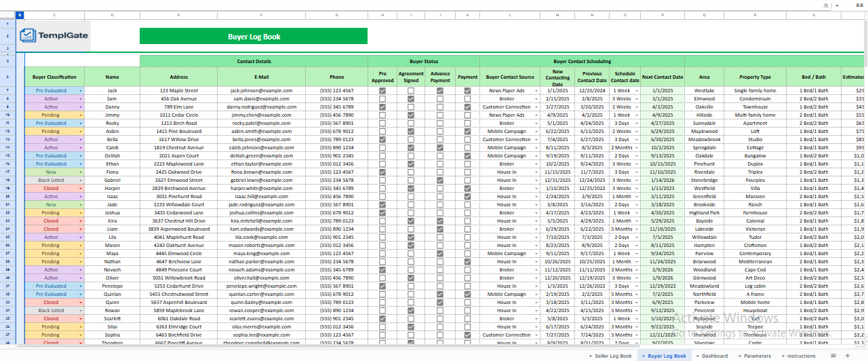Click the Westlake area cell

704,90
